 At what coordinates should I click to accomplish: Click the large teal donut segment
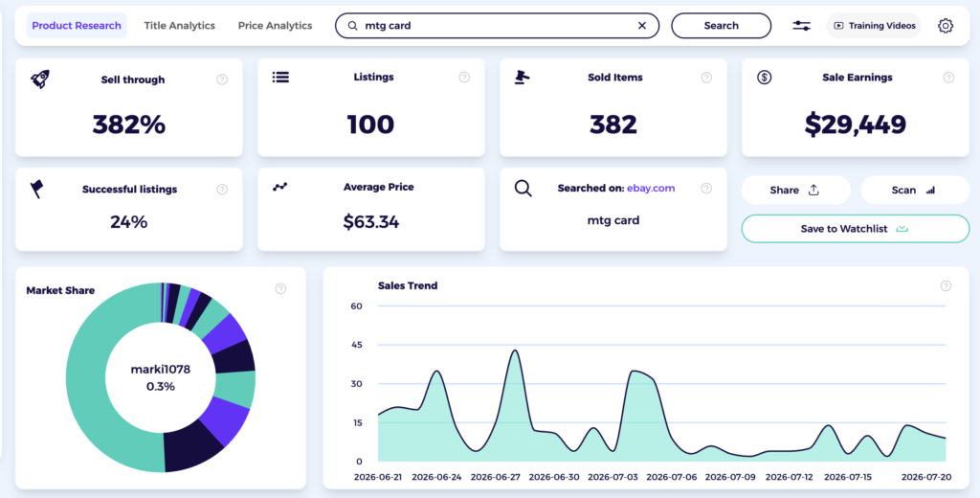coord(86,378)
